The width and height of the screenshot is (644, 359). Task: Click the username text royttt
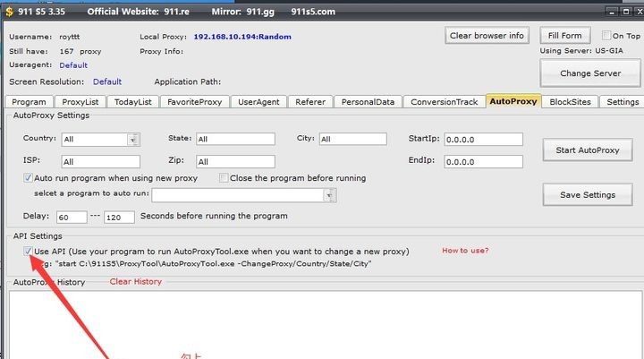pyautogui.click(x=70, y=37)
